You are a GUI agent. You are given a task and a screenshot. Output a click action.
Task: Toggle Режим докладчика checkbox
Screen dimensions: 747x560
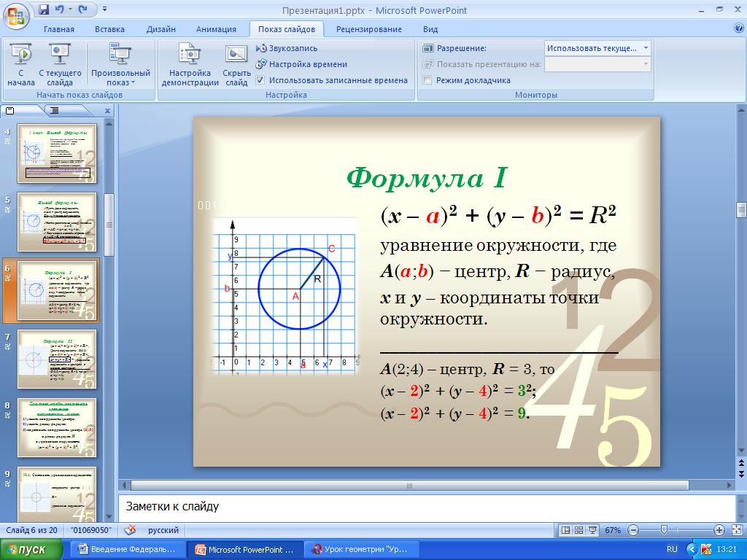pyautogui.click(x=427, y=80)
